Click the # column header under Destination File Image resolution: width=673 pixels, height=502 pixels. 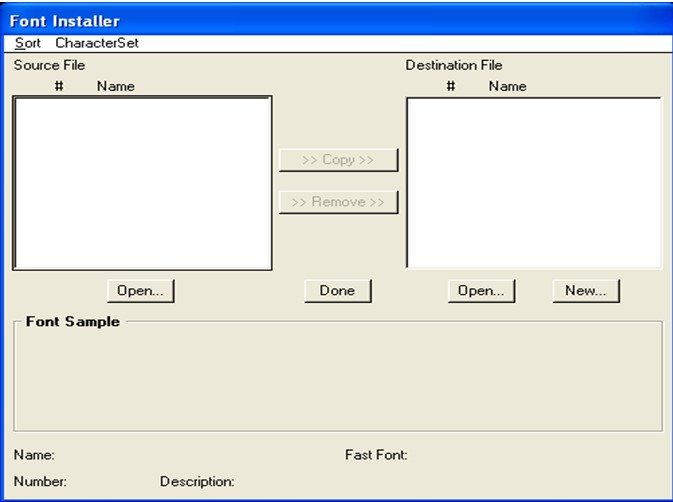tap(451, 86)
